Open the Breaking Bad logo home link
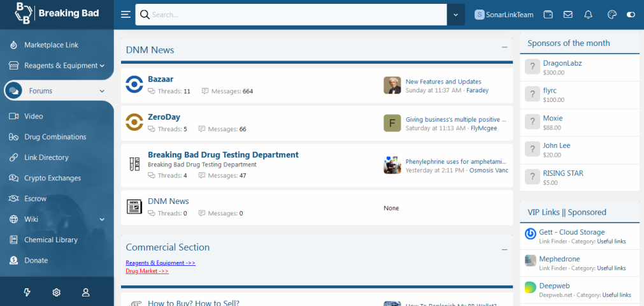 click(x=57, y=13)
